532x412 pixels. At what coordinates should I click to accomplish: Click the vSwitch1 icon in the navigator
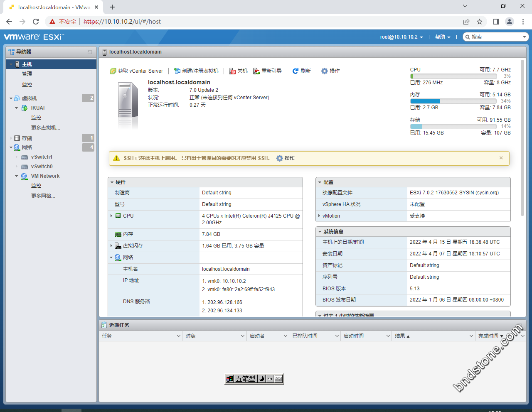(25, 157)
